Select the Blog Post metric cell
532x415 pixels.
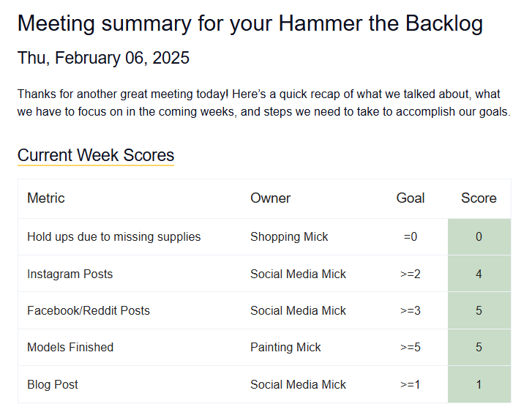coord(53,384)
